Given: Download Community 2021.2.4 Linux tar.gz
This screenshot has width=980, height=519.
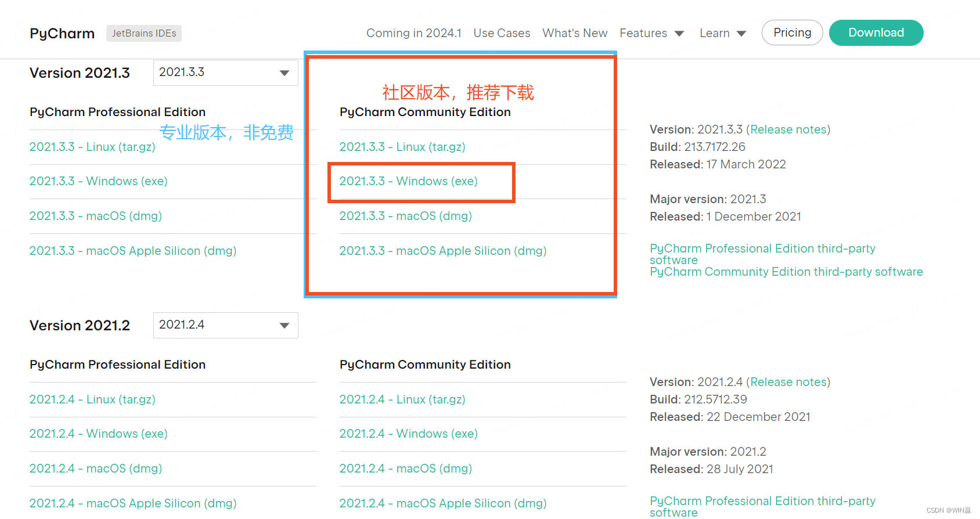Looking at the screenshot, I should [402, 399].
